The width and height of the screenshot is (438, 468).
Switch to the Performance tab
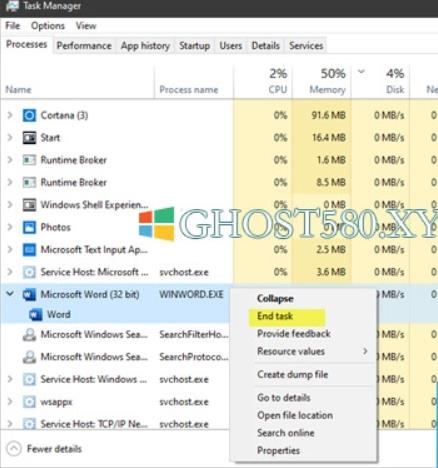coord(84,46)
